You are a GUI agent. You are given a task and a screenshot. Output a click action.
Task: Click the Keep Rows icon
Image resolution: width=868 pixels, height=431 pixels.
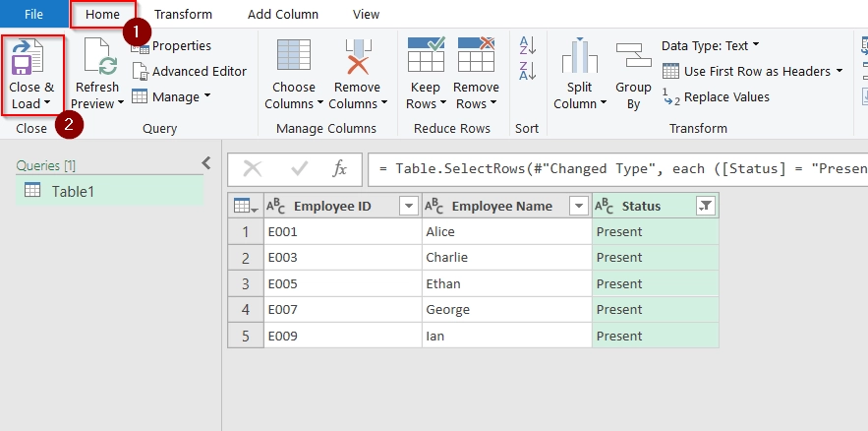click(426, 55)
